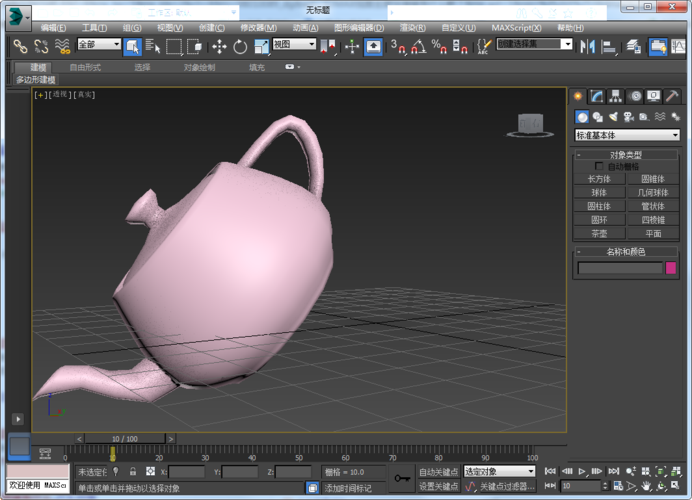Toggle Spinner Snap
Image resolution: width=692 pixels, height=500 pixels.
coord(460,46)
